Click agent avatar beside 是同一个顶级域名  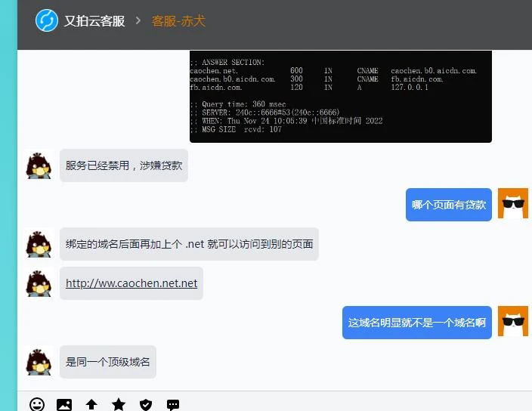[39, 361]
